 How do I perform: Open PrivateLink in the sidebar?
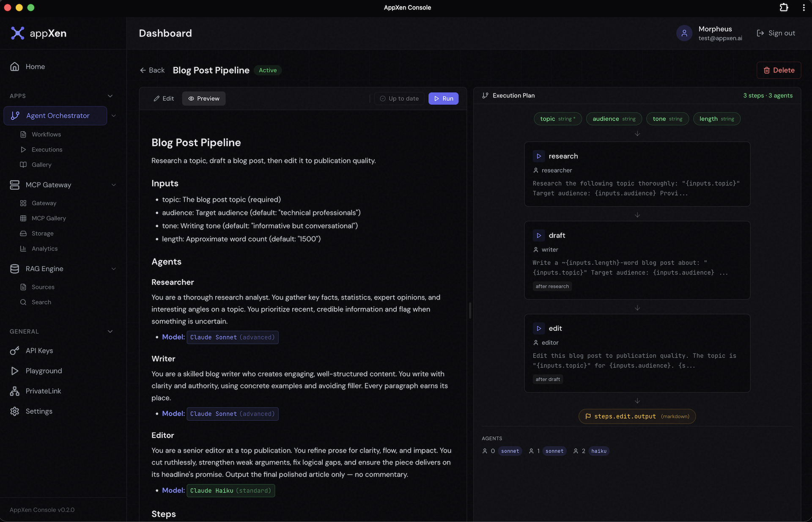click(x=43, y=391)
